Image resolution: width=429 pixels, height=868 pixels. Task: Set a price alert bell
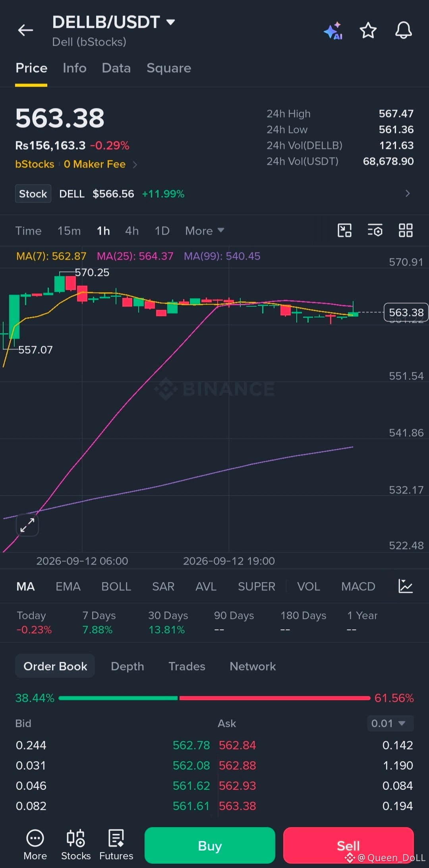pyautogui.click(x=403, y=31)
